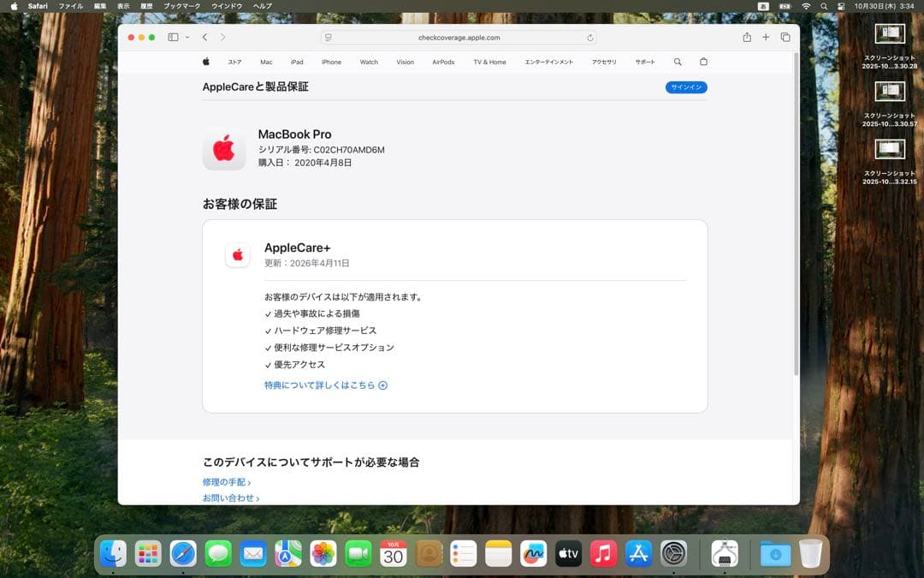Open the sidebar options chevron dropdown
924x578 pixels.
tap(187, 37)
